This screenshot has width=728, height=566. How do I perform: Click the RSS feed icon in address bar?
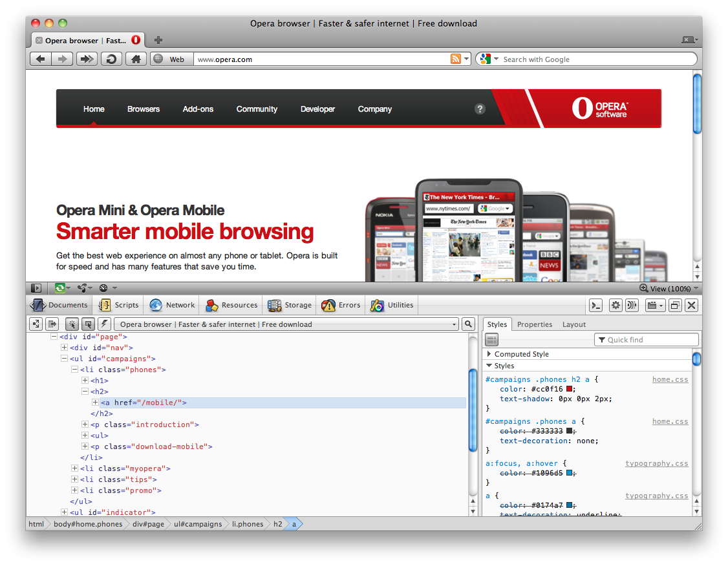[x=456, y=59]
